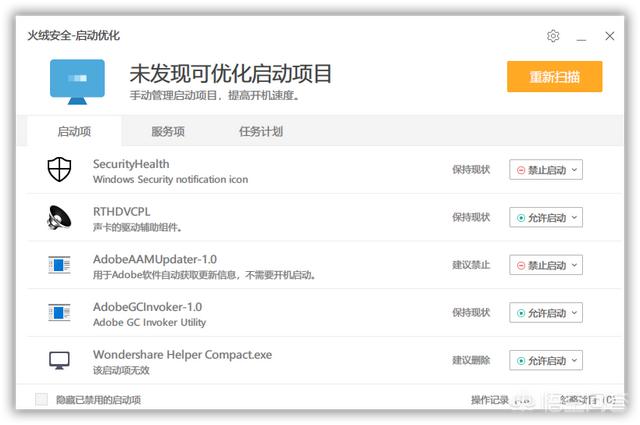Check 隐藏已禁用的启动项 checkbox
640x425 pixels.
tap(41, 399)
